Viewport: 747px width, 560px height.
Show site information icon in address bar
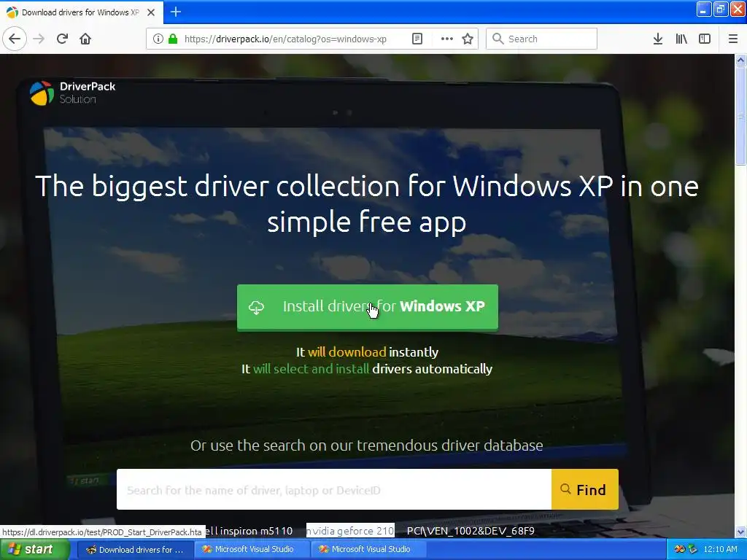pyautogui.click(x=158, y=39)
